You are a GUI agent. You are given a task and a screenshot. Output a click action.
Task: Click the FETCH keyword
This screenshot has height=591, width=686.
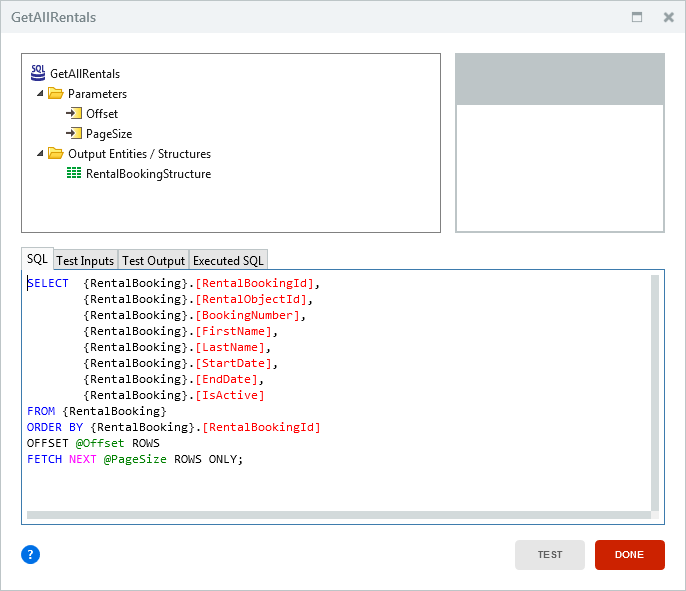tap(44, 459)
